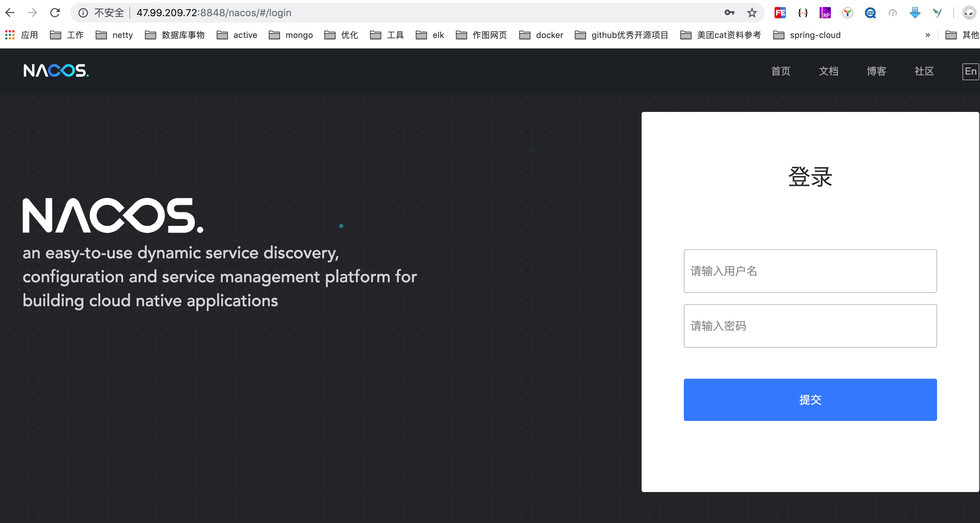The width and height of the screenshot is (980, 523).
Task: Click the site info insecure icon
Action: point(83,13)
